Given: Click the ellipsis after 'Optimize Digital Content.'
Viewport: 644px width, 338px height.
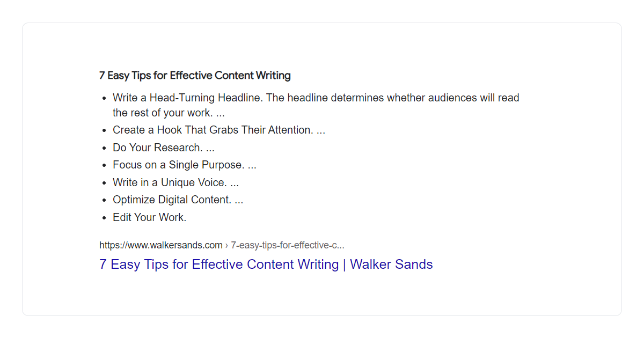Looking at the screenshot, I should coord(239,200).
